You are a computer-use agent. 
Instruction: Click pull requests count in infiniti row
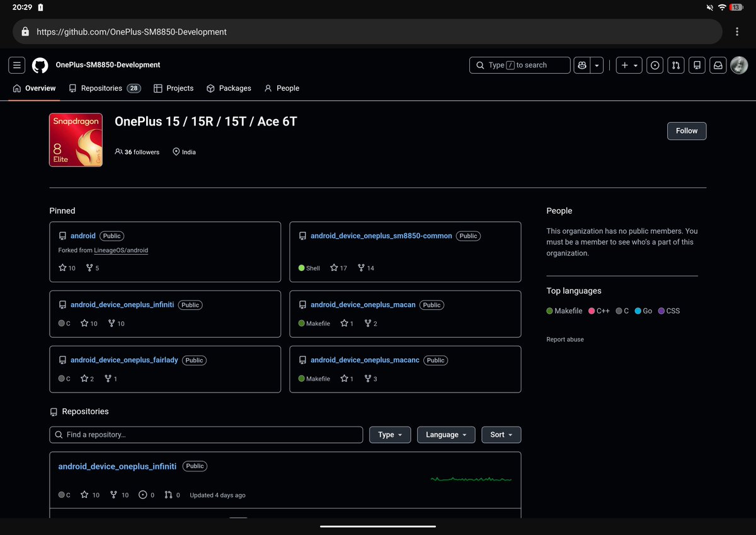coord(173,495)
